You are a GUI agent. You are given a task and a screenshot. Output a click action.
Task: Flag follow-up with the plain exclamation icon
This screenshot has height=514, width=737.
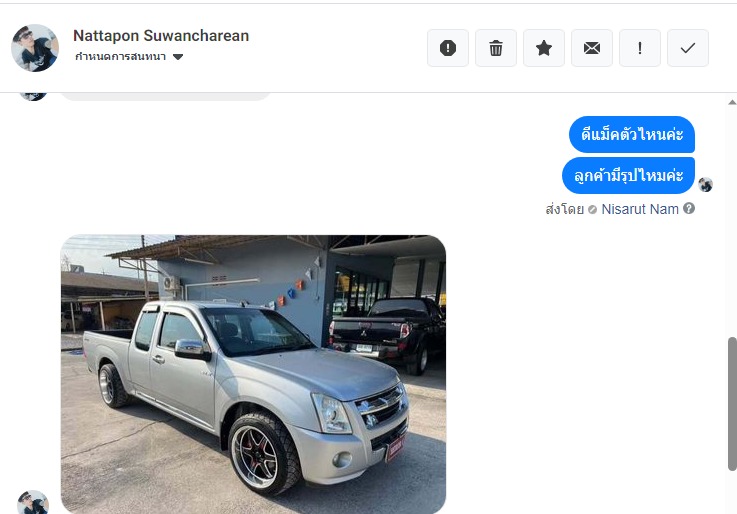coord(639,48)
